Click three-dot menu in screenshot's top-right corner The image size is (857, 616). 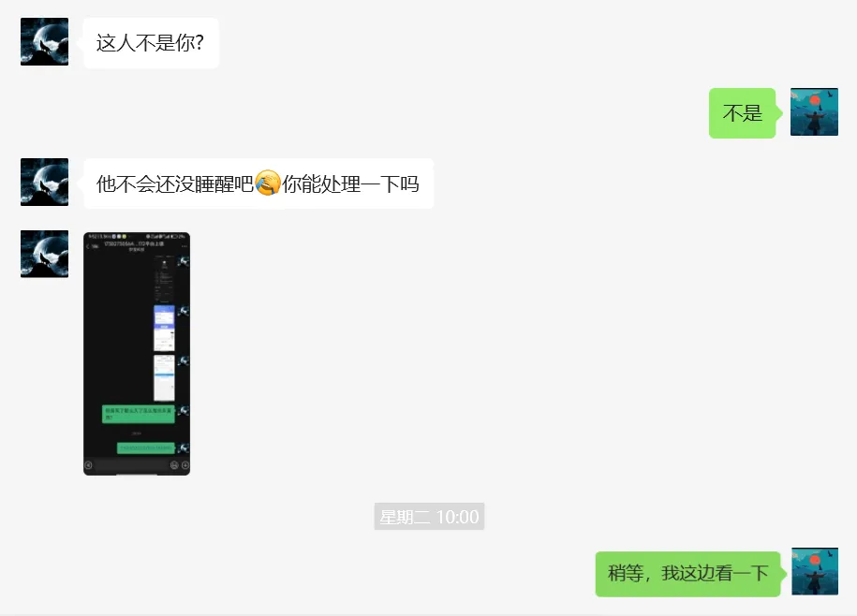pyautogui.click(x=185, y=246)
